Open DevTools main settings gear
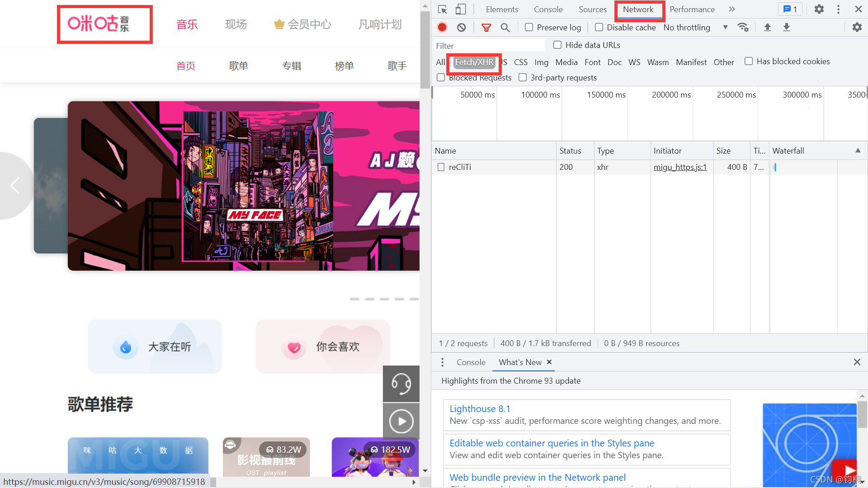 (819, 9)
